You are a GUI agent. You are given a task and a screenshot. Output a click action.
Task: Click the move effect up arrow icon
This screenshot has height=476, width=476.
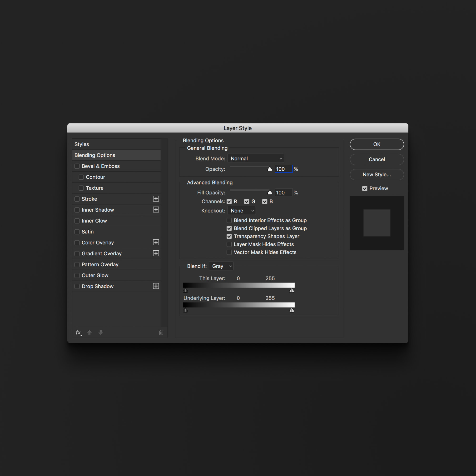[x=89, y=333]
